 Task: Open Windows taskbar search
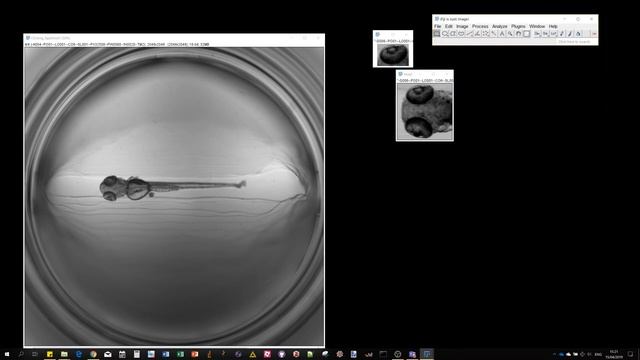click(x=21, y=354)
